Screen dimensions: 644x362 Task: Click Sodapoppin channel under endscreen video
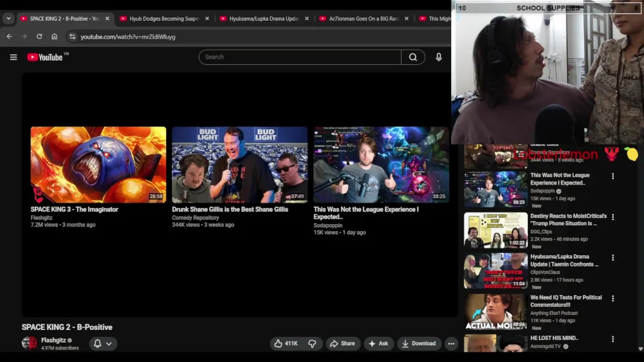click(328, 225)
